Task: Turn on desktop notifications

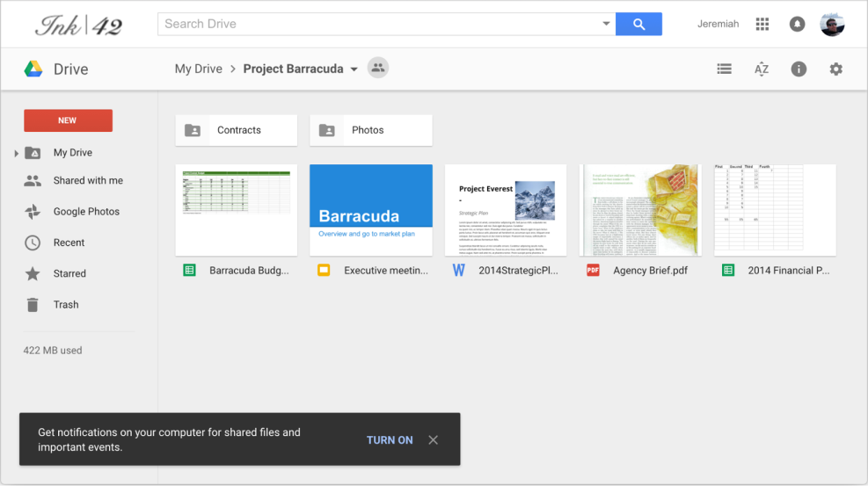Action: pos(390,440)
